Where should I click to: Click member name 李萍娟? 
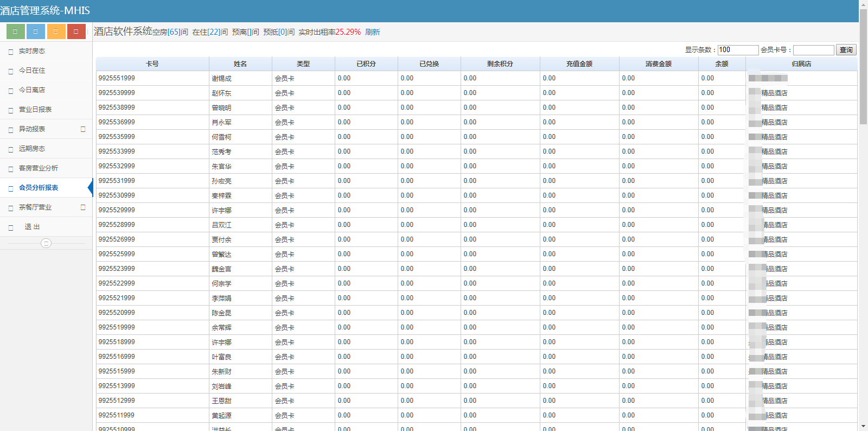221,299
